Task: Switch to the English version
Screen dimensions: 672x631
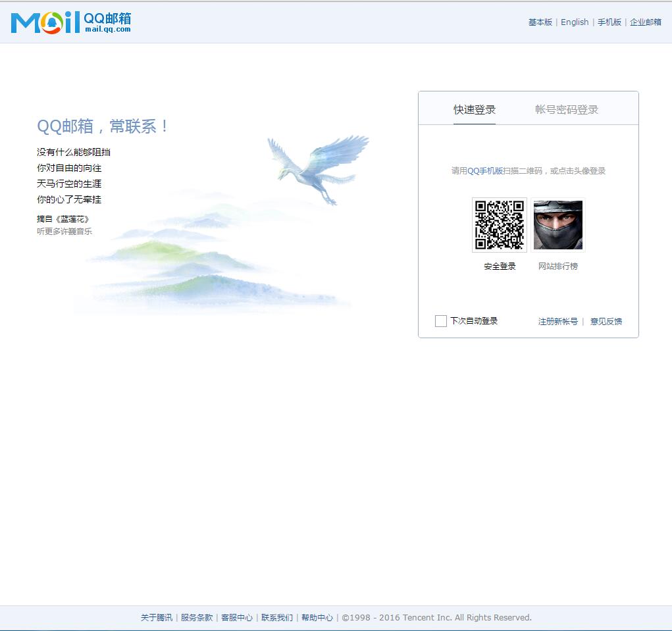Action: [575, 22]
